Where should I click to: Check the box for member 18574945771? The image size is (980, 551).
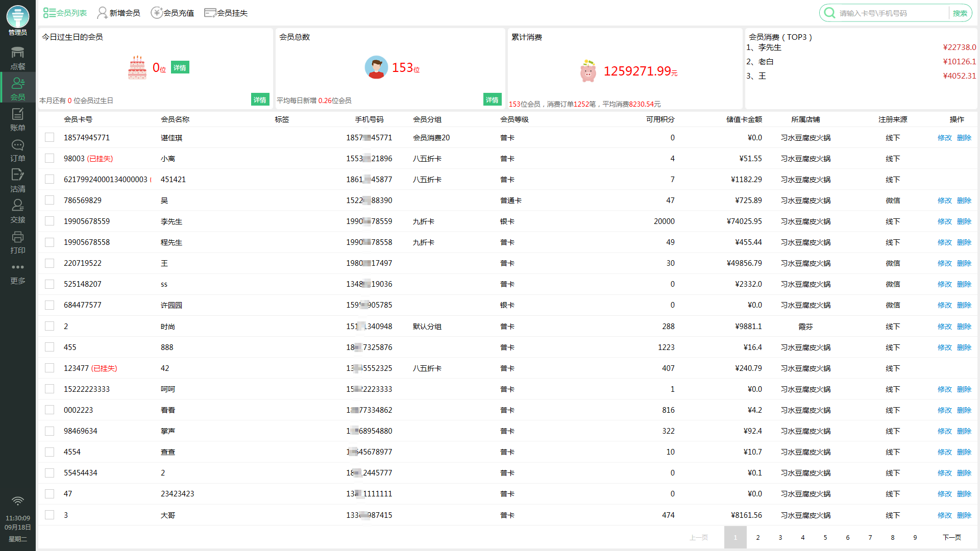click(50, 137)
